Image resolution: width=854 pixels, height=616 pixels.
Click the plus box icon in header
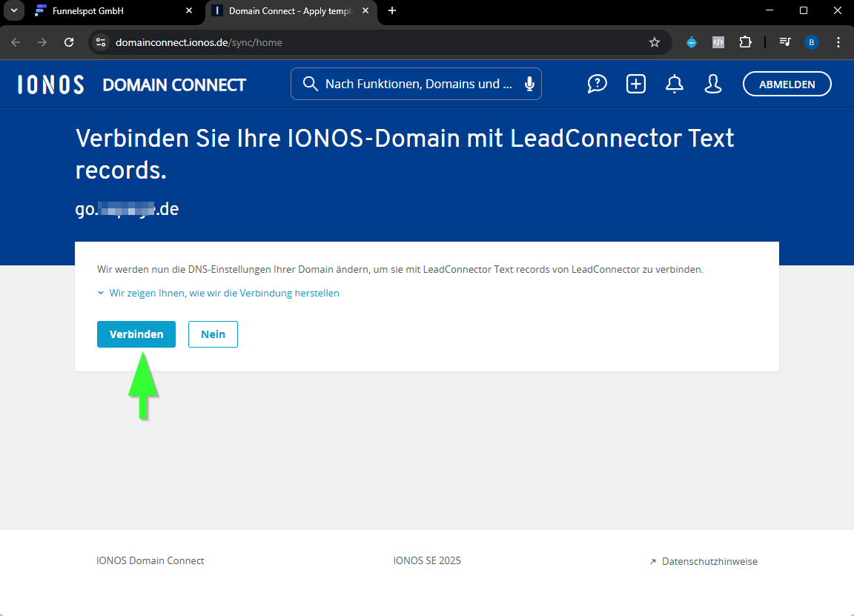[x=635, y=84]
